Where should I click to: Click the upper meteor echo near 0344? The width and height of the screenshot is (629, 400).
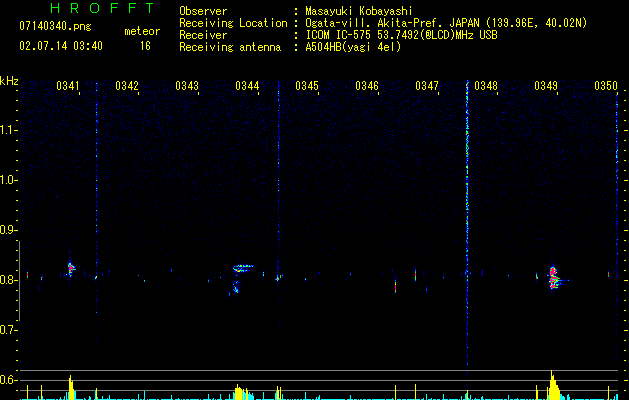click(x=242, y=268)
